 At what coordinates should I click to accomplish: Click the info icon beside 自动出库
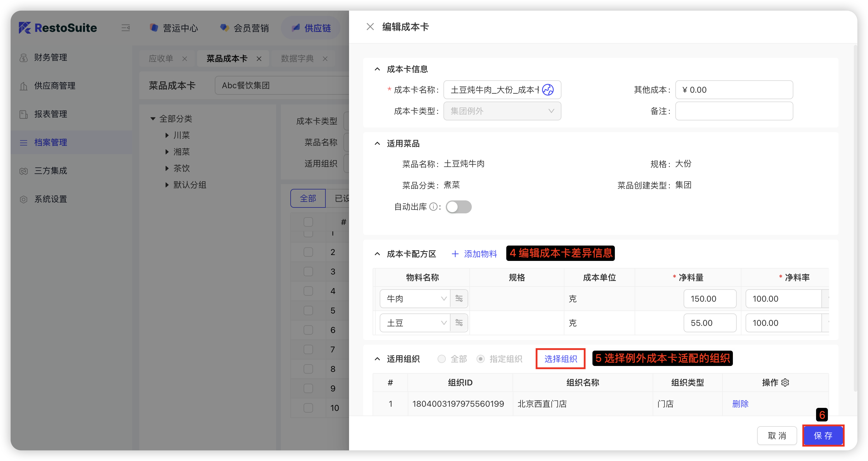433,207
